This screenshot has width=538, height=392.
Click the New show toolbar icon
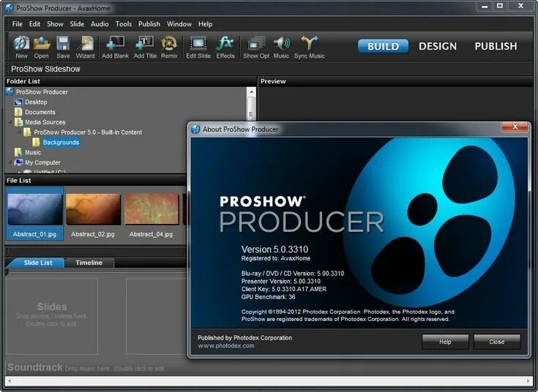(x=21, y=47)
